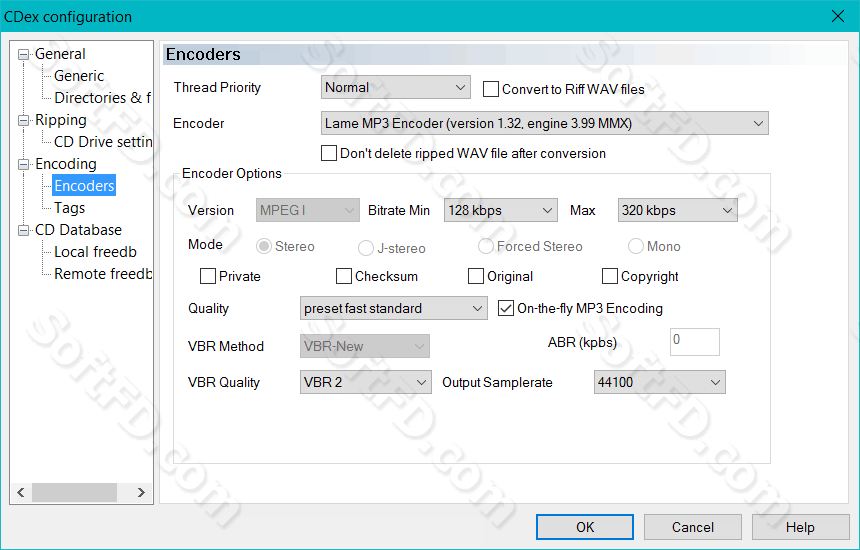This screenshot has width=860, height=550.
Task: Select the Encoders tree item
Action: (84, 186)
